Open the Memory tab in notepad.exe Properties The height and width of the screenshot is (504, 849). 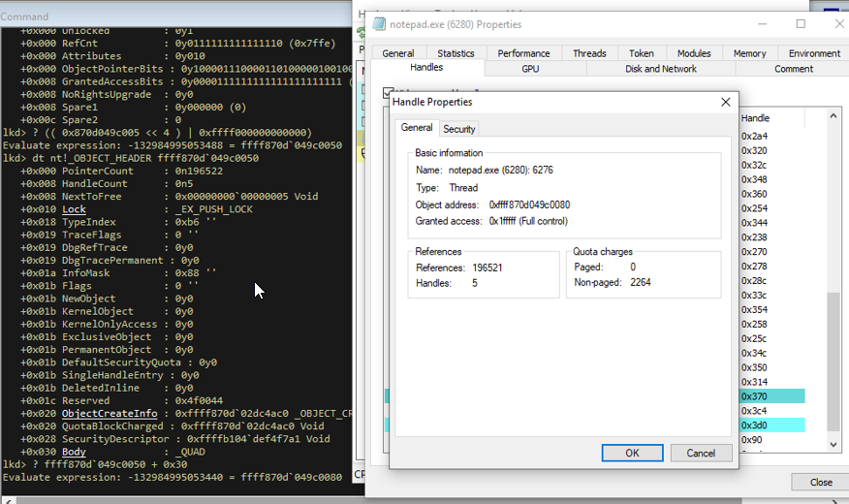[x=749, y=53]
